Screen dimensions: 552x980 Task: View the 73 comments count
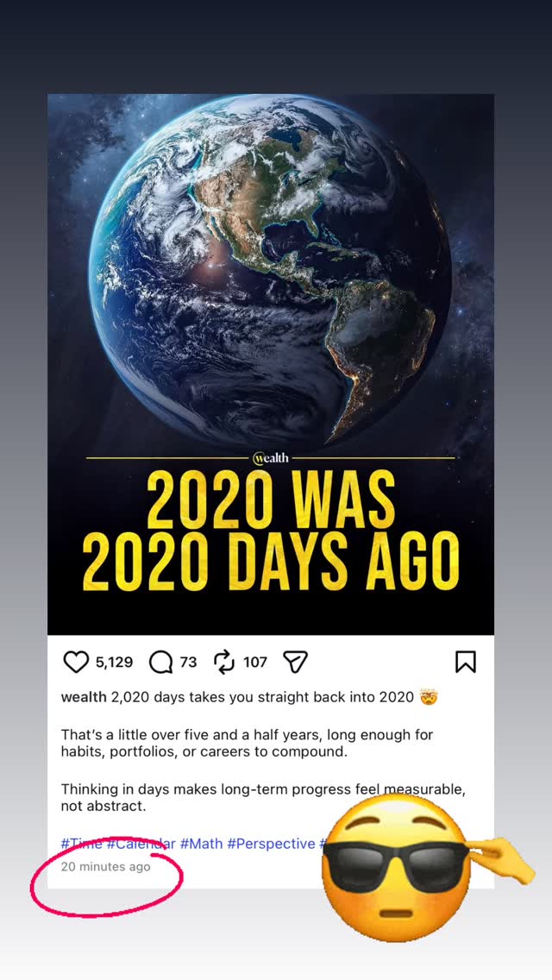[188, 663]
